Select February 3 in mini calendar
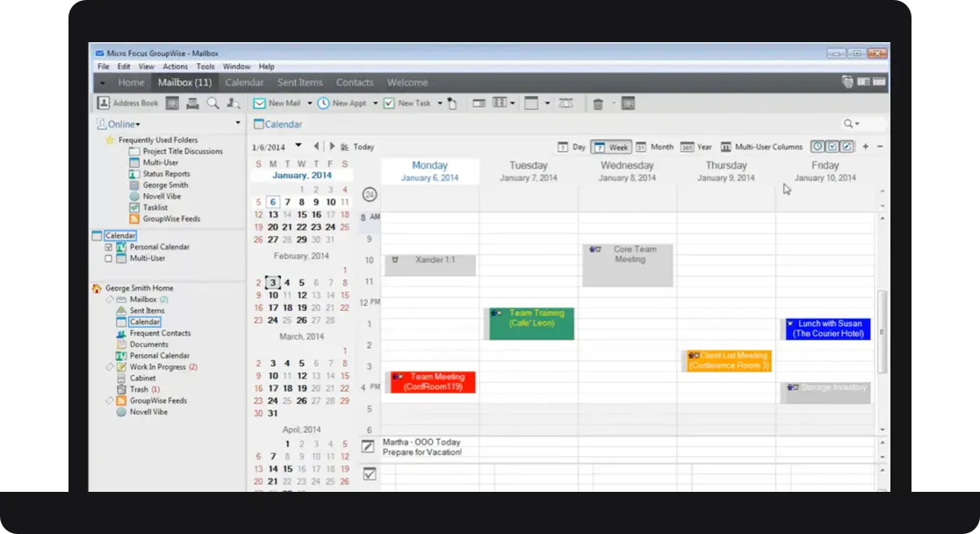The width and height of the screenshot is (980, 534). pyautogui.click(x=272, y=283)
